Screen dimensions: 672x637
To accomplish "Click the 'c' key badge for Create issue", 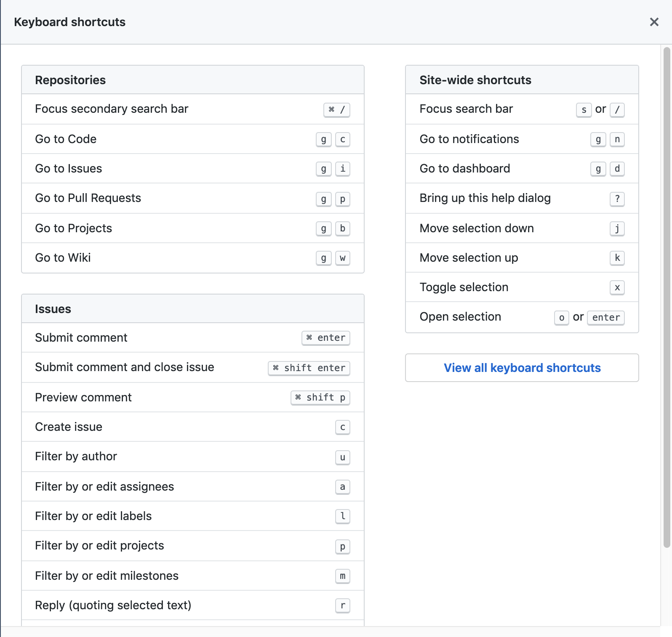I will pos(342,427).
